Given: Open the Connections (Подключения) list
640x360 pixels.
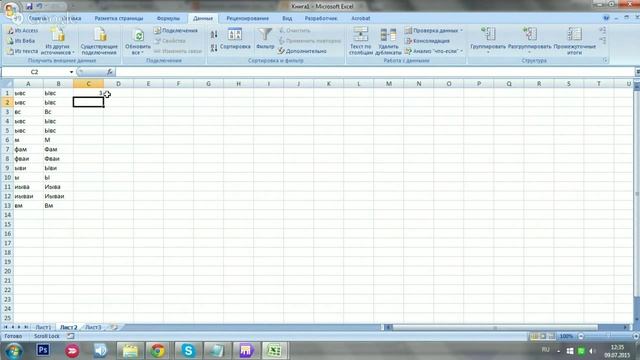Looking at the screenshot, I should [x=176, y=31].
